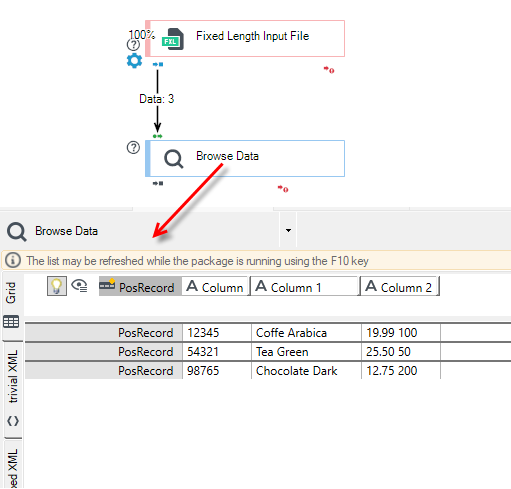511x489 pixels.
Task: Select the Browse Data node on canvas
Action: click(245, 158)
